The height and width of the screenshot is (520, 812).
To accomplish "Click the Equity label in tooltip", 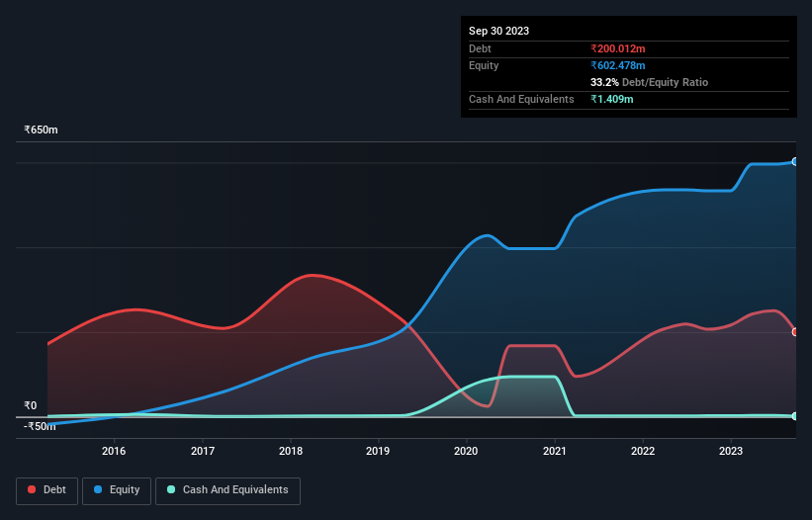I will [484, 65].
